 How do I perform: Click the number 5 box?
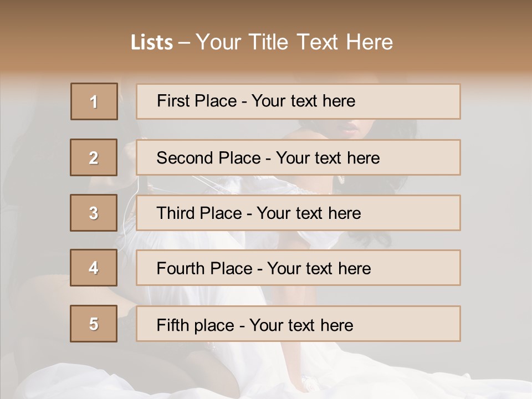tap(94, 324)
